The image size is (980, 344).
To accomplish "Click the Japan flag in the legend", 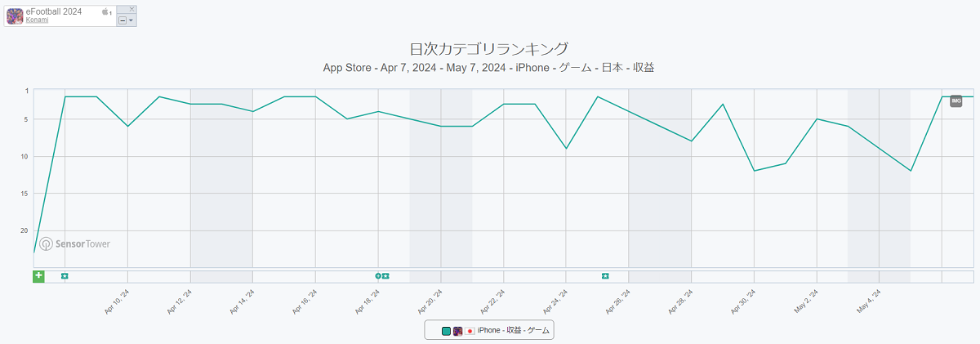I will [470, 331].
